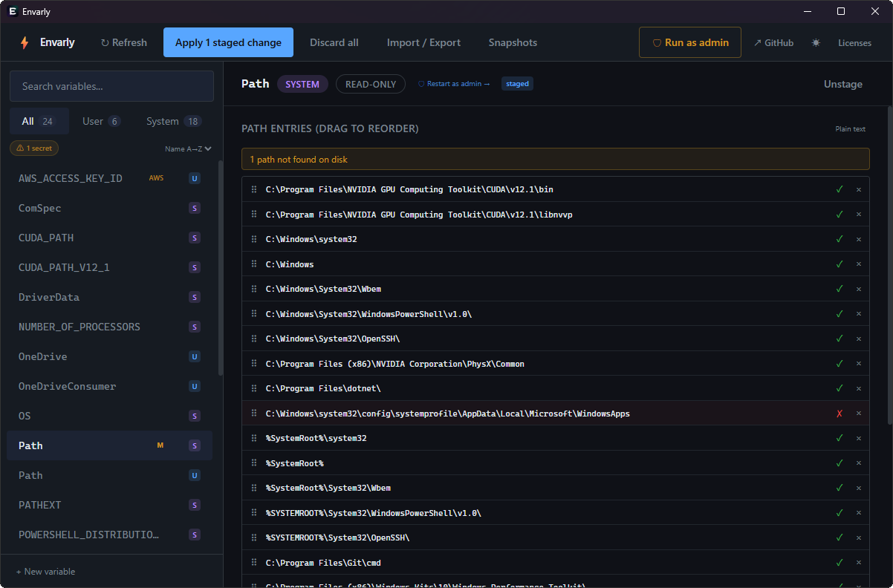
Task: Click the Refresh button
Action: pos(124,42)
